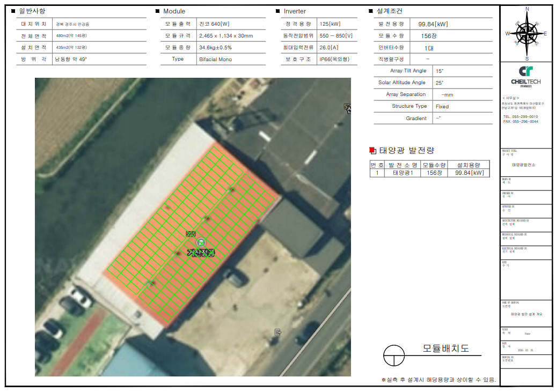Click the Structure Type Fixed field
Viewport: 556px width, 392px height.
click(x=442, y=106)
